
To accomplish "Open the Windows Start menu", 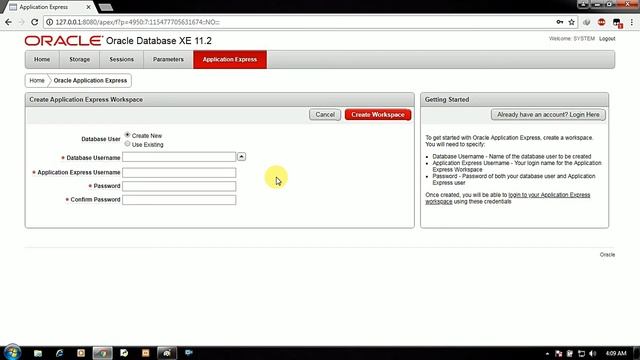I will point(12,353).
